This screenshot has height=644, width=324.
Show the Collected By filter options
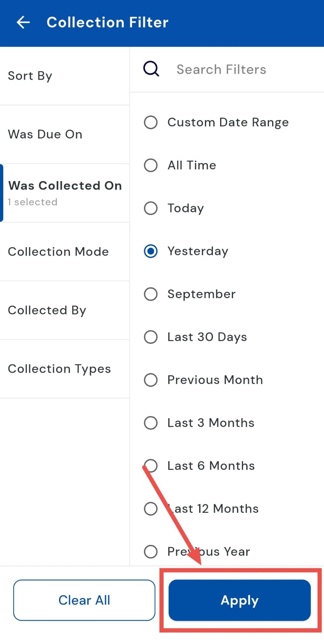pos(64,310)
